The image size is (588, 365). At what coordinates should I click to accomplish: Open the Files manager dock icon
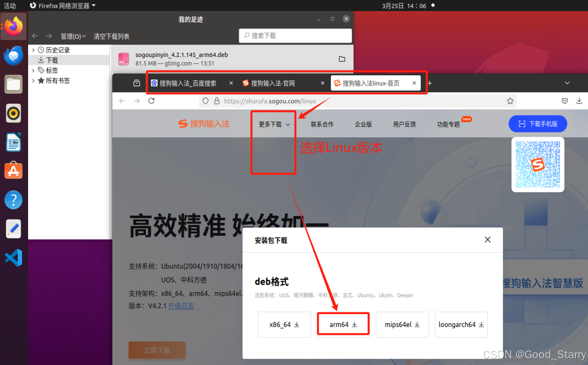click(13, 84)
